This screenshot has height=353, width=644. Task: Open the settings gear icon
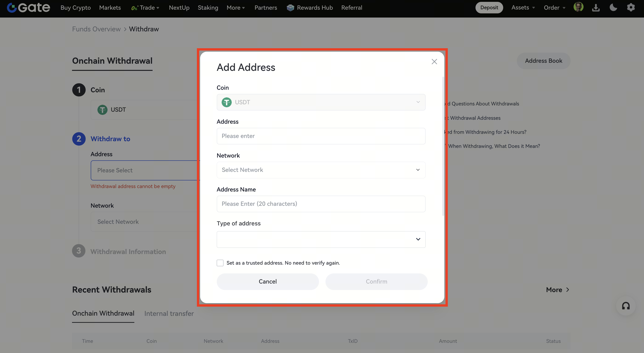[631, 7]
